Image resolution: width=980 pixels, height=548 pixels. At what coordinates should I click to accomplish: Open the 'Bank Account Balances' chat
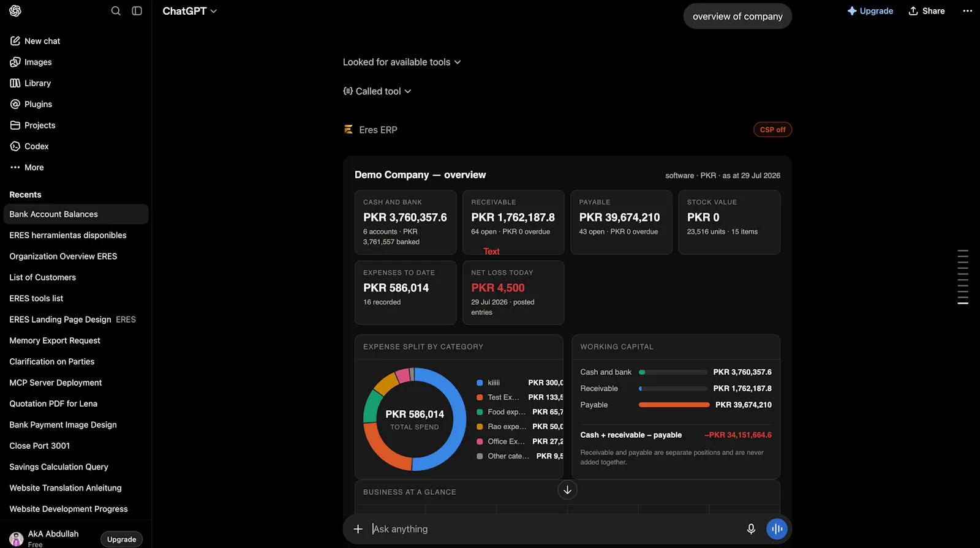(76, 214)
